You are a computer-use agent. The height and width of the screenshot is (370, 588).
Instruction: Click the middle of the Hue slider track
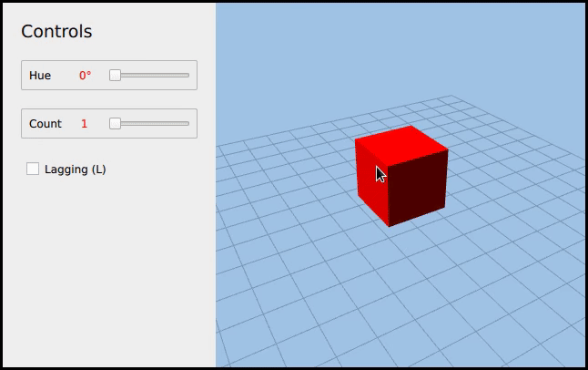click(x=150, y=76)
